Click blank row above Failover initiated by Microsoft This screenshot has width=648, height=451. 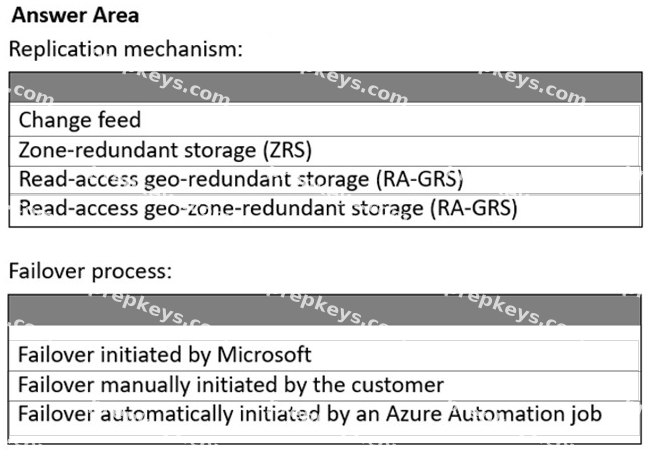coord(325,333)
